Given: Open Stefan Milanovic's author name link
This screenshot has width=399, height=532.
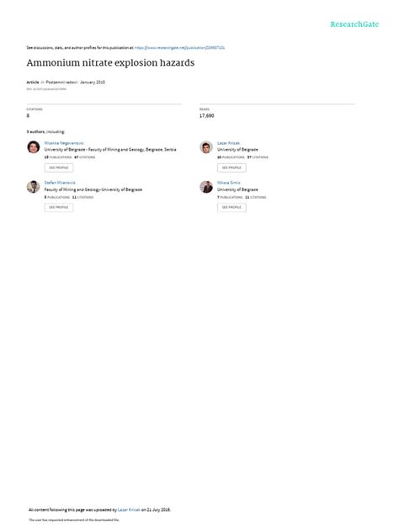Looking at the screenshot, I should coord(60,183).
